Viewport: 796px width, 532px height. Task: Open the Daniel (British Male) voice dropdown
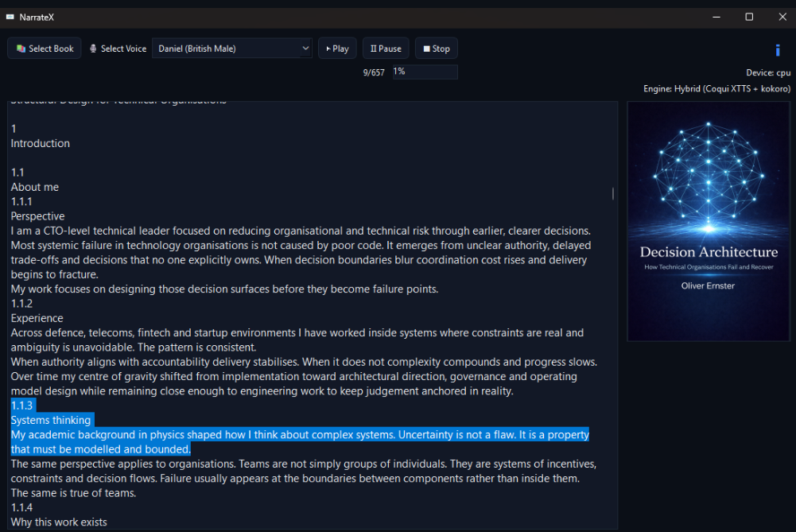click(231, 49)
